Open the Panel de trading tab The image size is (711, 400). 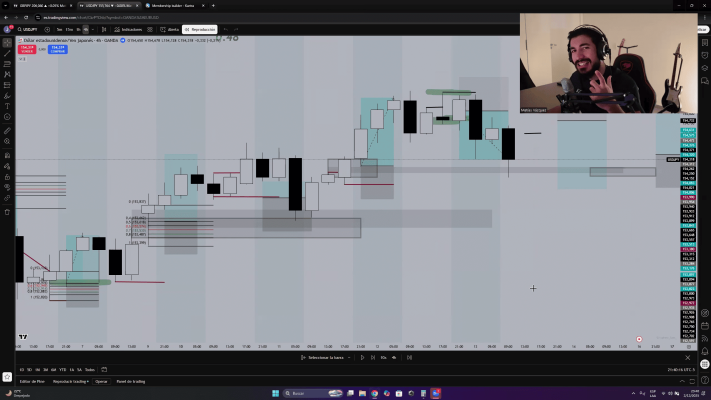[131, 381]
